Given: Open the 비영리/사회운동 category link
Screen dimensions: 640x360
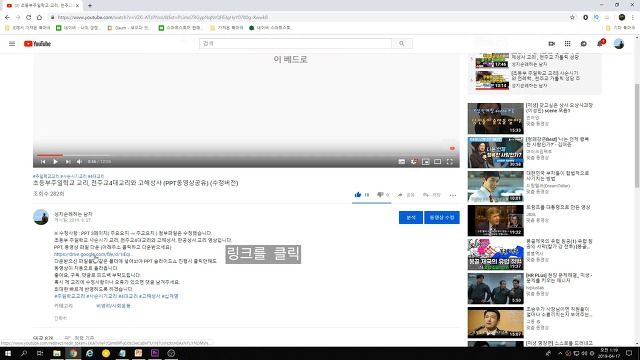Looking at the screenshot, I should [113, 306].
